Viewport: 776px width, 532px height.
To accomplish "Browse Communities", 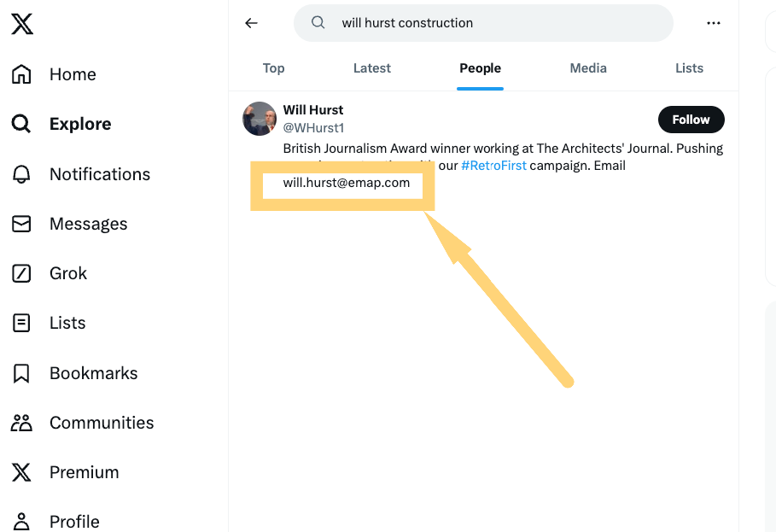I will (x=102, y=423).
